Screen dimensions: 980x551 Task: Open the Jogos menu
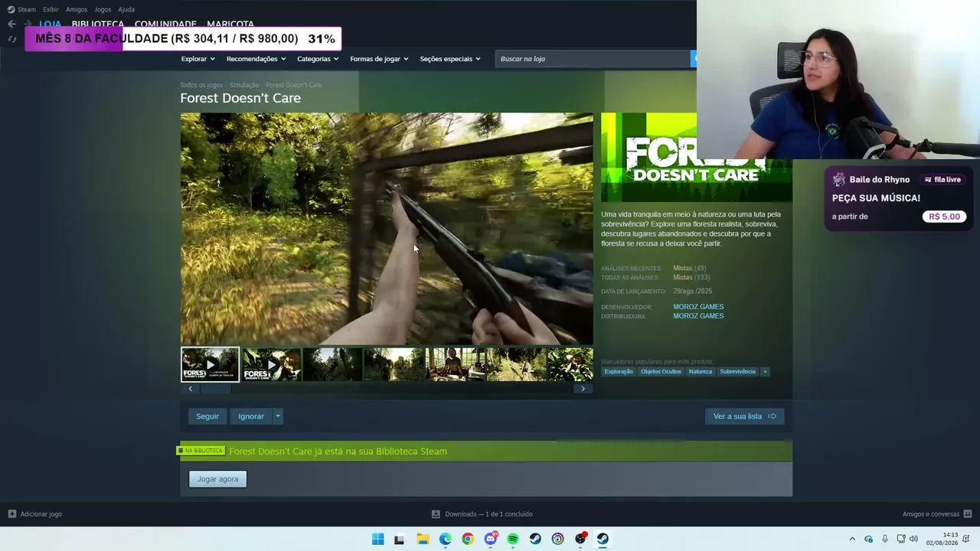tap(103, 9)
